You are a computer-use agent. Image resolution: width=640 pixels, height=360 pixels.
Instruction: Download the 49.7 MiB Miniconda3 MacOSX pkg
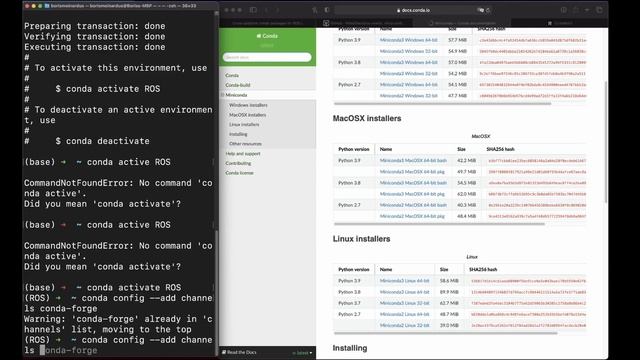pyautogui.click(x=412, y=172)
